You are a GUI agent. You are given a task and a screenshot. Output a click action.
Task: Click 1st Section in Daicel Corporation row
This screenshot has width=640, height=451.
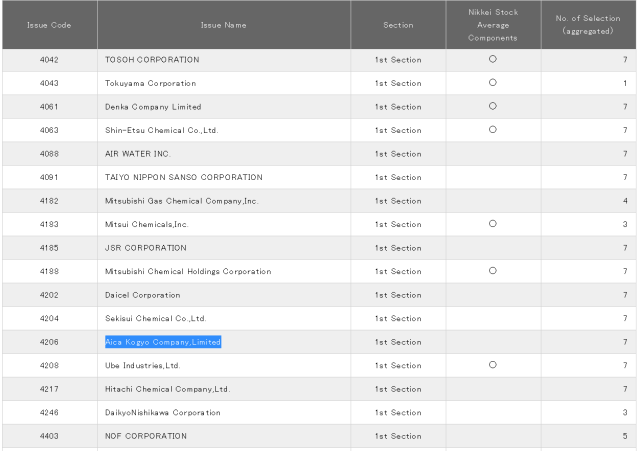coord(398,295)
